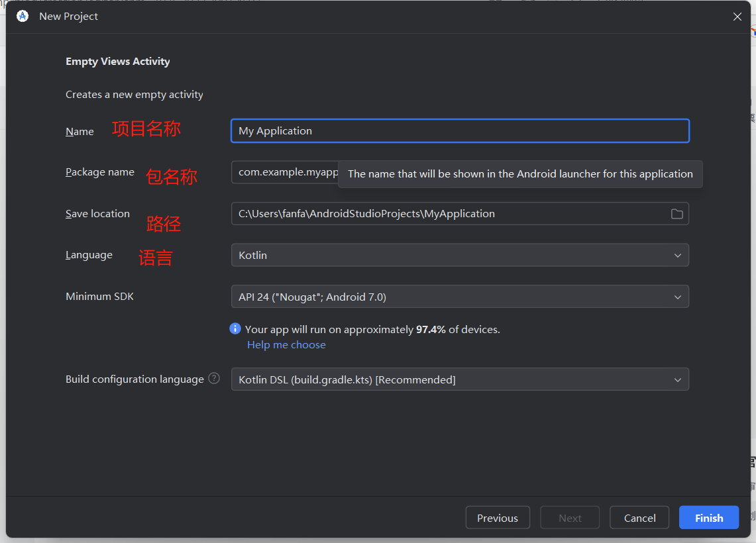Focus the Name field with My Application
This screenshot has height=543, width=756.
460,131
